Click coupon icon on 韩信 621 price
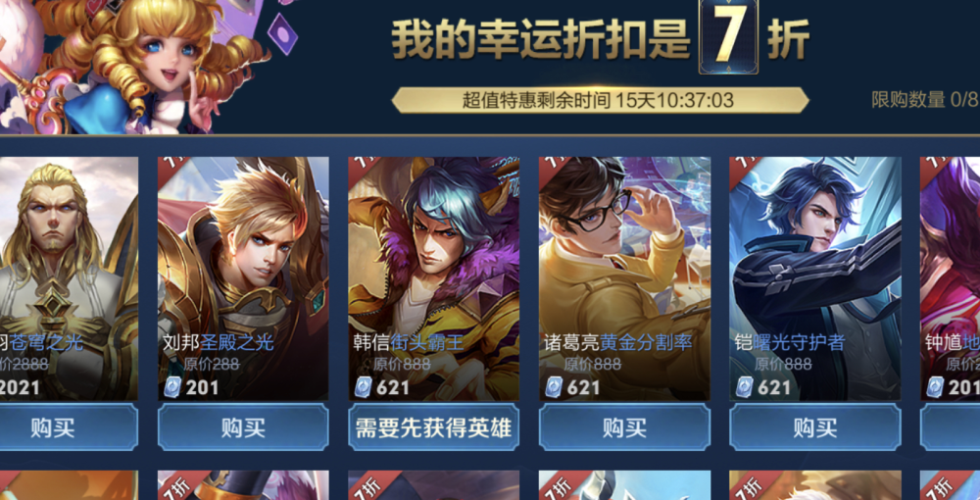980x500 pixels. click(364, 387)
